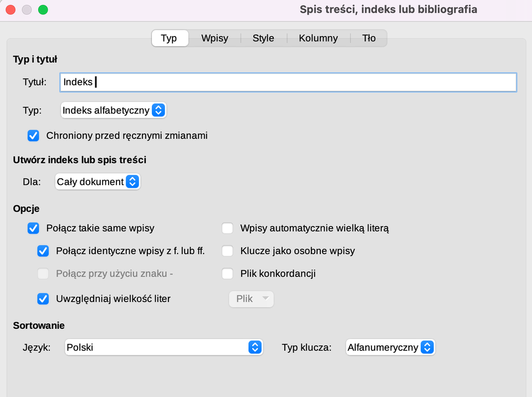This screenshot has width=532, height=397.
Task: Open the Kolumny tab
Action: pos(318,38)
